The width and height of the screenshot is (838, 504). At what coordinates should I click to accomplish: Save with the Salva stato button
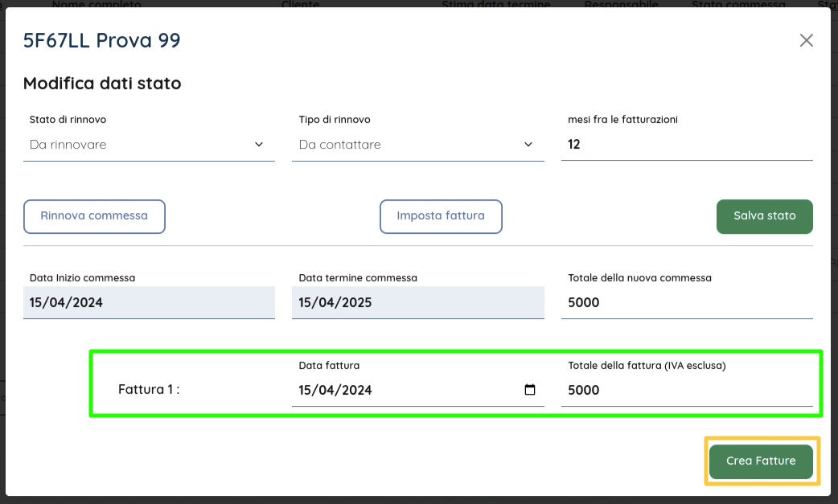[x=764, y=216]
